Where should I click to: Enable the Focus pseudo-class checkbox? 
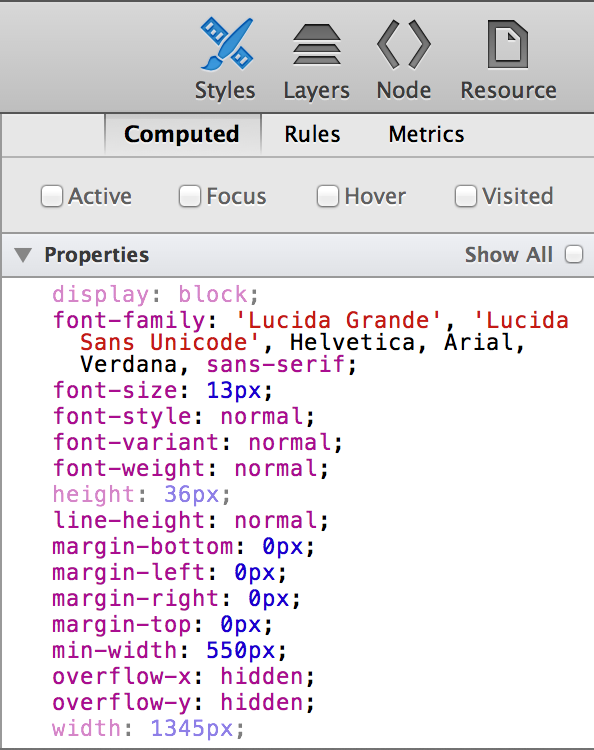coord(190,196)
